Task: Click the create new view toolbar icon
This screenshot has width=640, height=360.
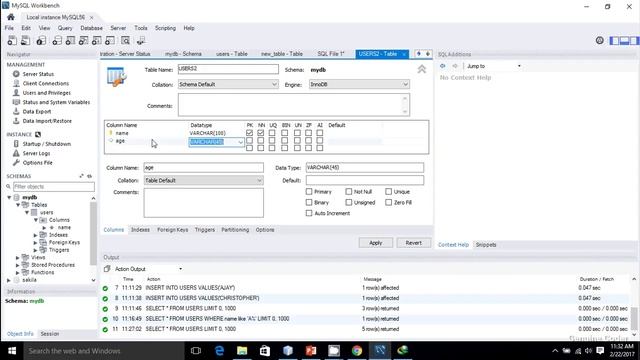Action: point(83,40)
